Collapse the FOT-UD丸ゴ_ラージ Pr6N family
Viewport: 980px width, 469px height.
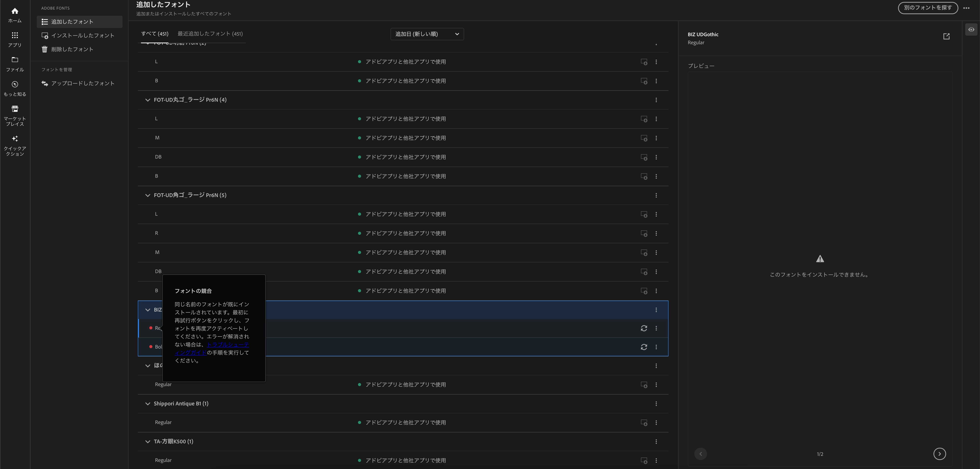[x=148, y=100]
